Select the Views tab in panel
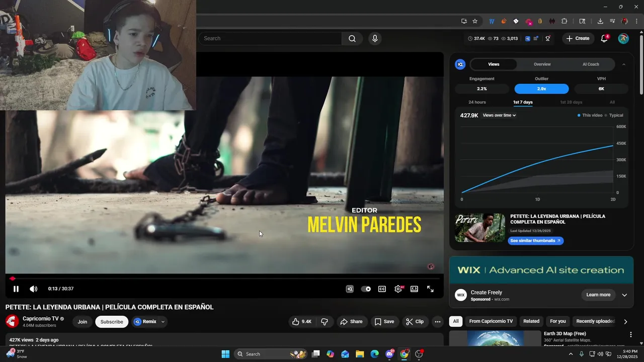 coord(494,64)
